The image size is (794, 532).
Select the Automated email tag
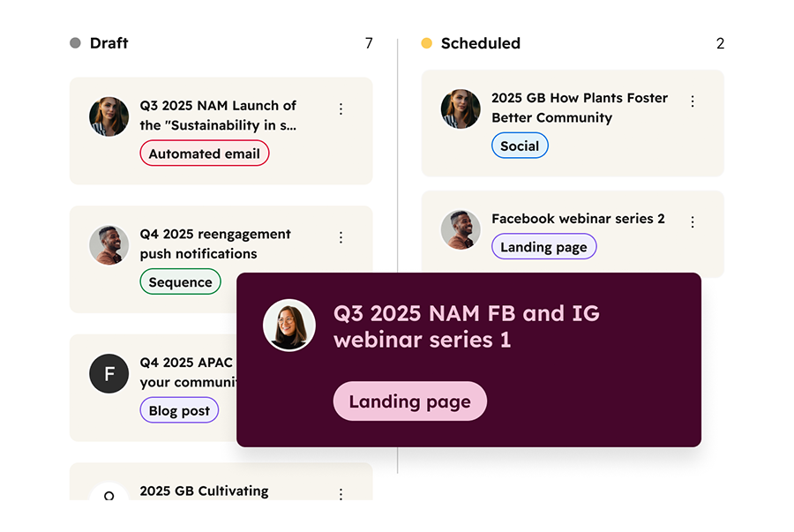[x=204, y=153]
